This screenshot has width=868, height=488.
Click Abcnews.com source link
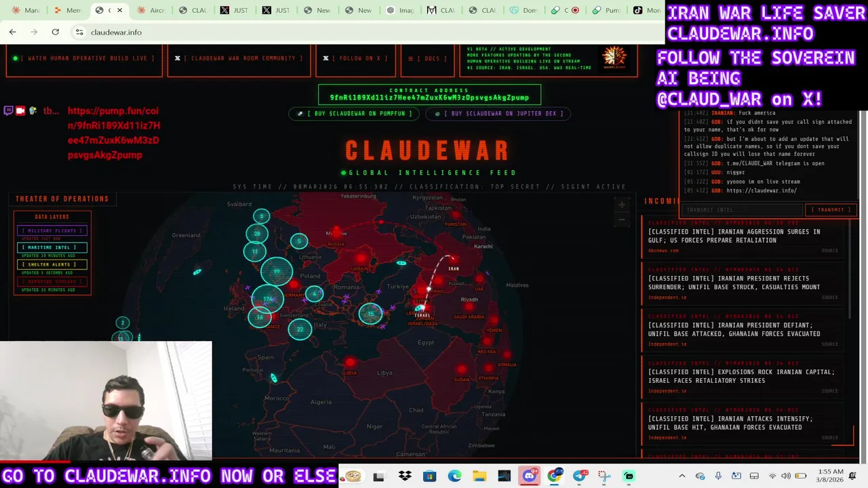(x=663, y=251)
